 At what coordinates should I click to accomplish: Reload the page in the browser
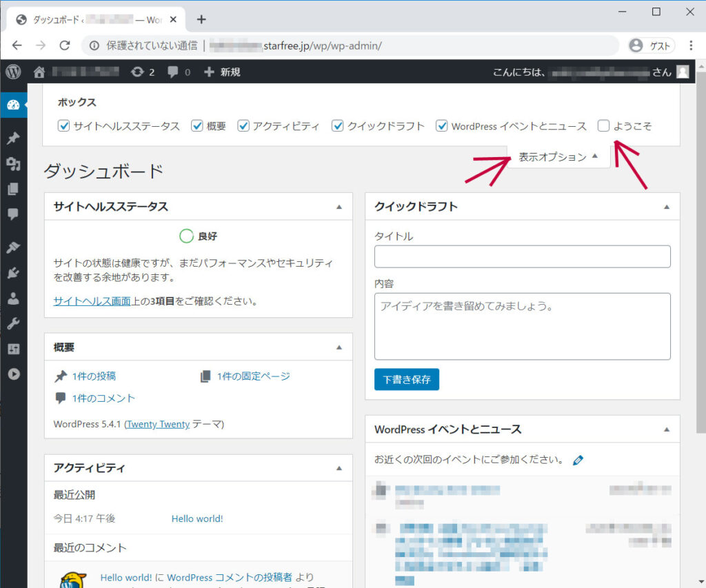click(65, 45)
